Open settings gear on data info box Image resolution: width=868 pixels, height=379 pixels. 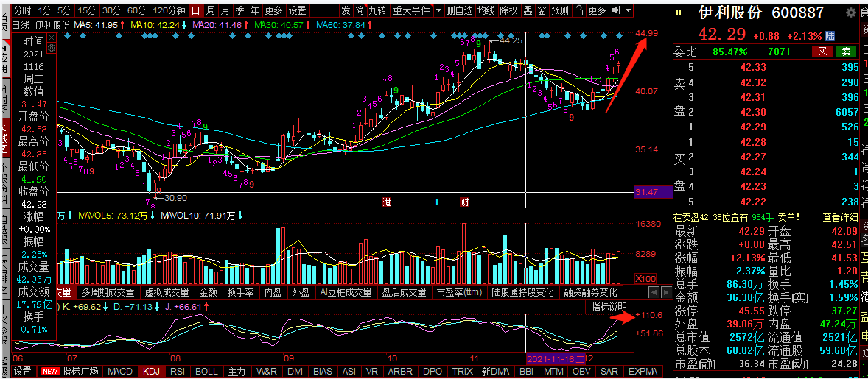tap(52, 48)
